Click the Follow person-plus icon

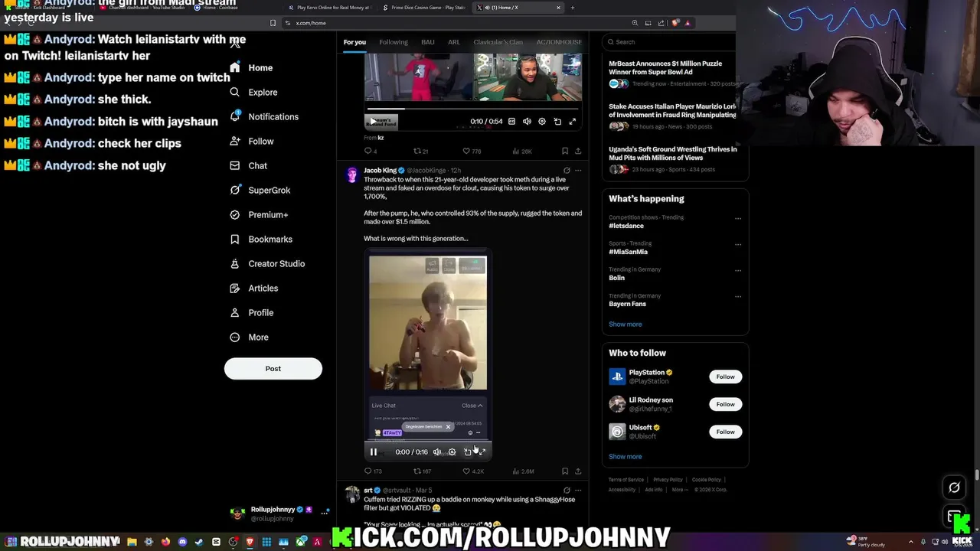[x=235, y=141]
